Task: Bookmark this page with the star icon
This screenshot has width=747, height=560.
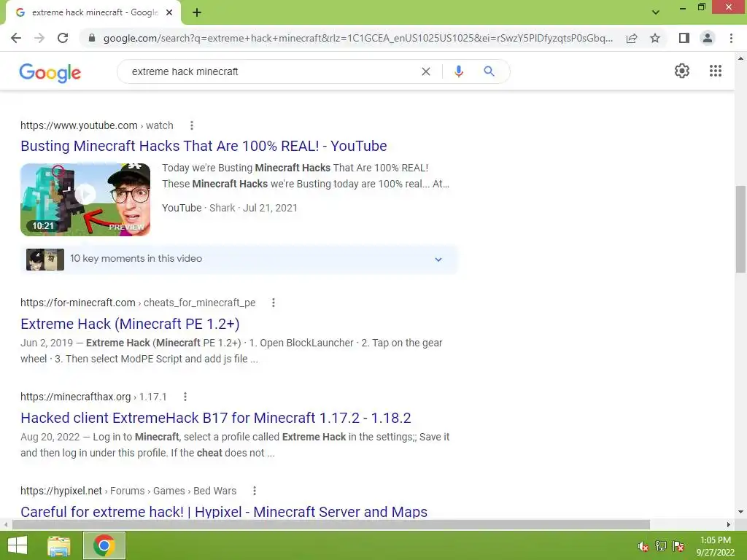Action: (x=655, y=38)
